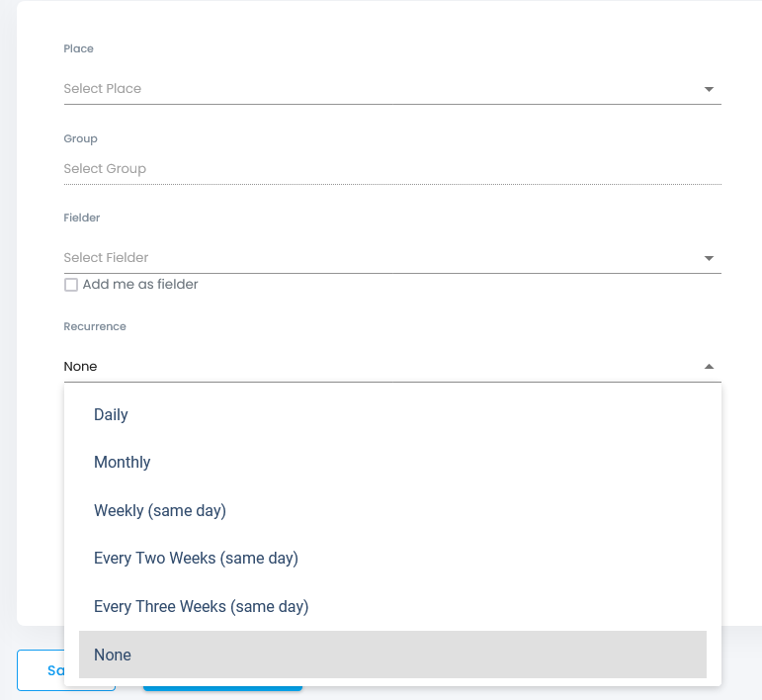
Task: Expand the Fielder dropdown arrow
Action: [709, 258]
